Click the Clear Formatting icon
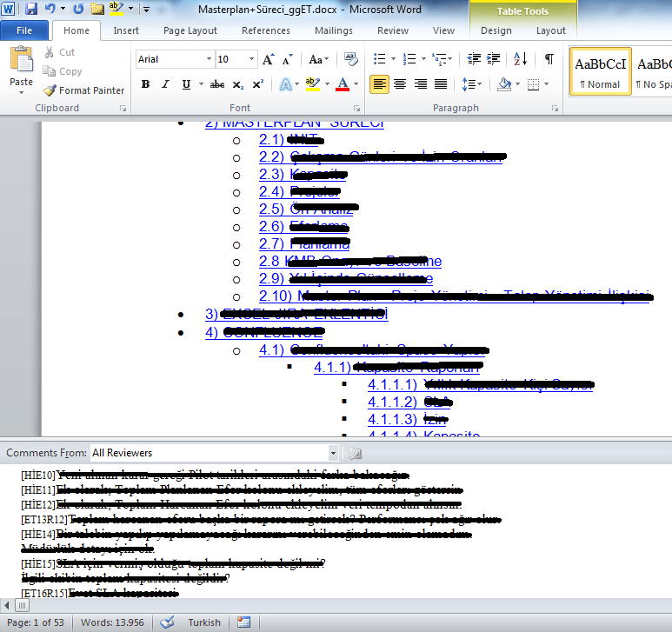The height and width of the screenshot is (632, 672). 351,59
